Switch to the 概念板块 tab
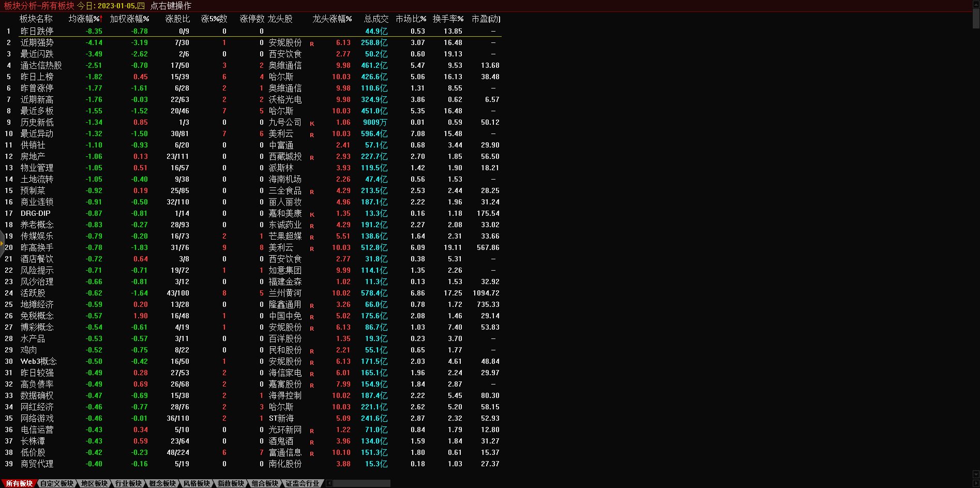The width and height of the screenshot is (980, 488). pyautogui.click(x=162, y=483)
